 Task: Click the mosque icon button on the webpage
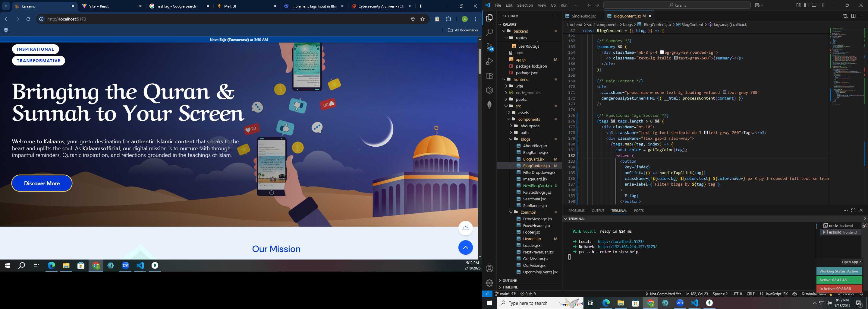[x=465, y=228]
